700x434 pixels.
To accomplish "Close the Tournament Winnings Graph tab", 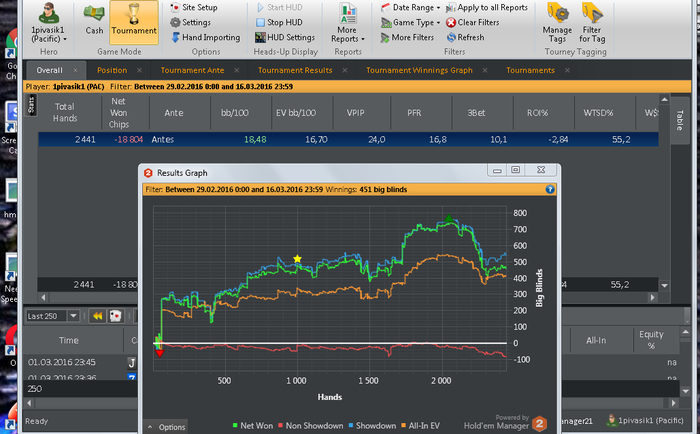I will (x=485, y=71).
